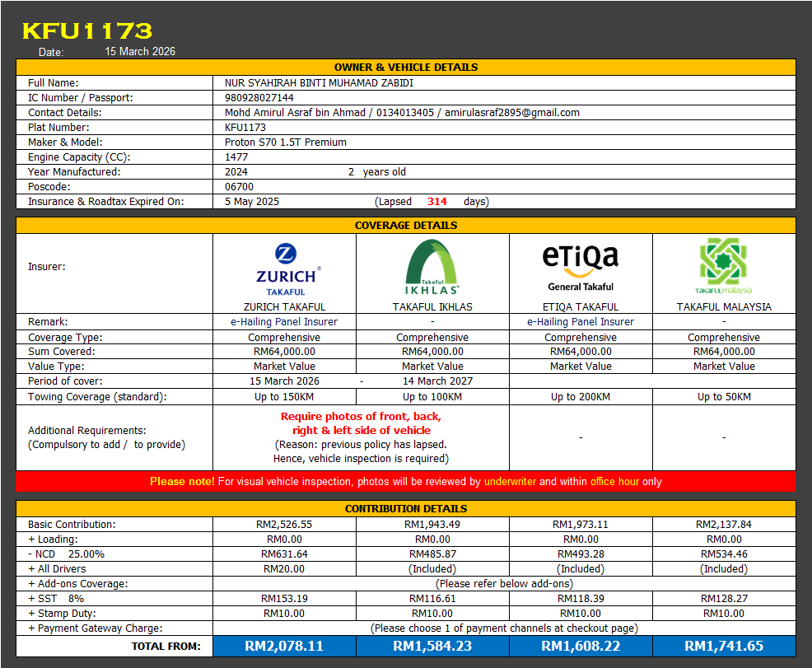Viewport: 812px width, 668px height.
Task: Click the Zurich Takaful logo
Action: click(x=285, y=269)
